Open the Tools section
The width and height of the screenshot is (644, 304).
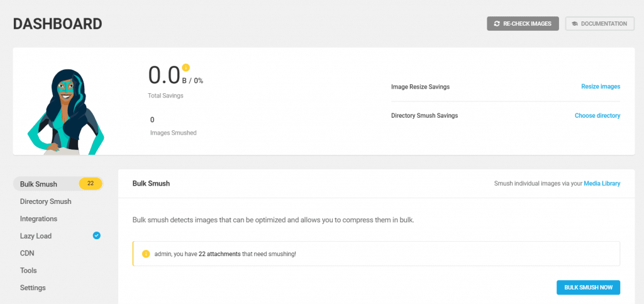(x=28, y=271)
